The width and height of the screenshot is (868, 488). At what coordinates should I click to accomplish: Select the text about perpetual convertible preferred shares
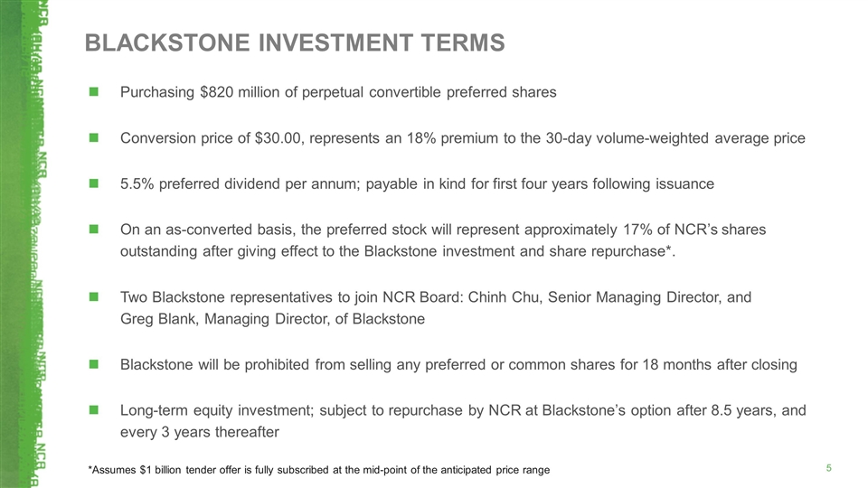(x=338, y=92)
